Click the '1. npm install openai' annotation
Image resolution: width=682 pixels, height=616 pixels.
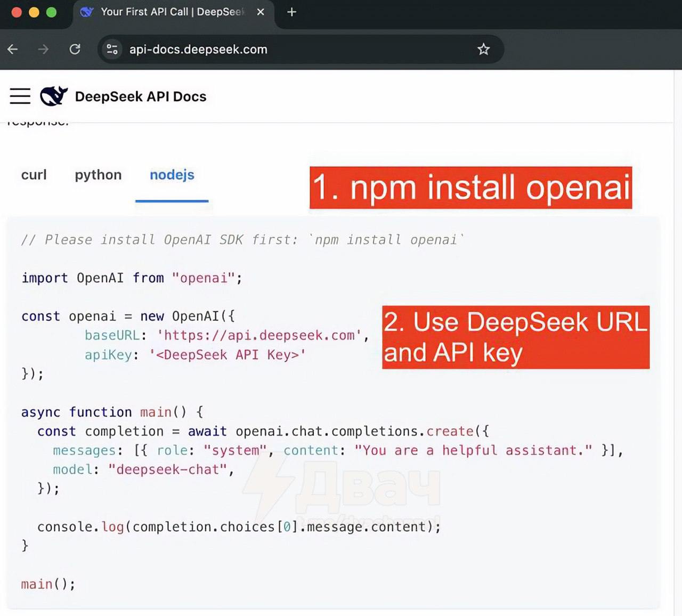tap(470, 188)
